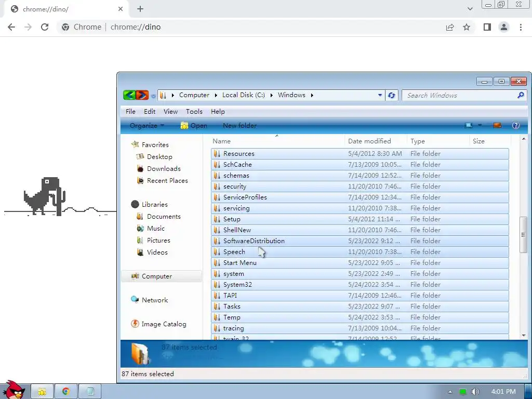Click the file list scroll up arrow
The height and width of the screenshot is (399, 532).
click(524, 139)
